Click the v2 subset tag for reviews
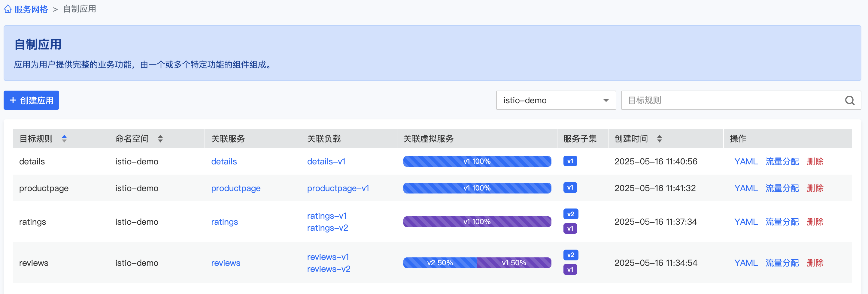This screenshot has width=868, height=294. 570,255
